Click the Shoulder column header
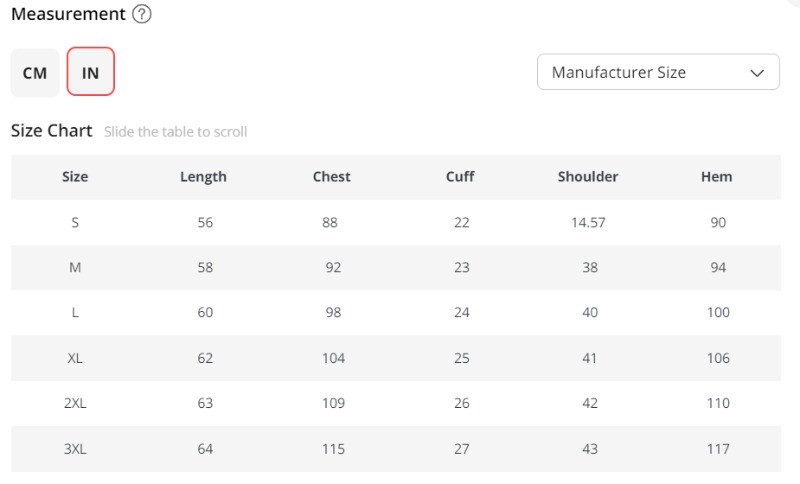 click(588, 177)
